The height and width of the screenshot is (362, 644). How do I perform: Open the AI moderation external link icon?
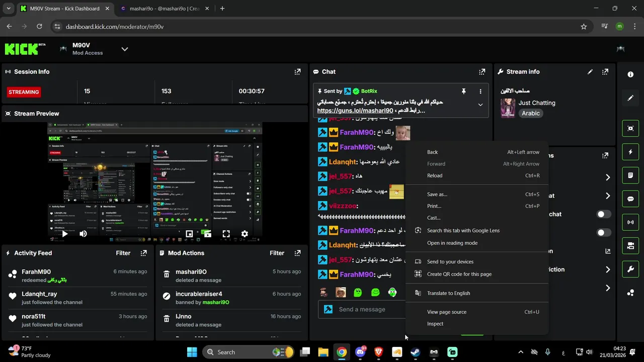point(608,251)
